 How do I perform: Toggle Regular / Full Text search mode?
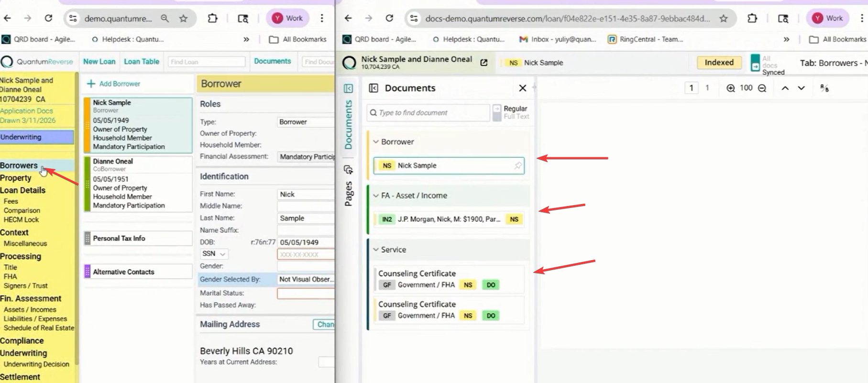pos(497,112)
